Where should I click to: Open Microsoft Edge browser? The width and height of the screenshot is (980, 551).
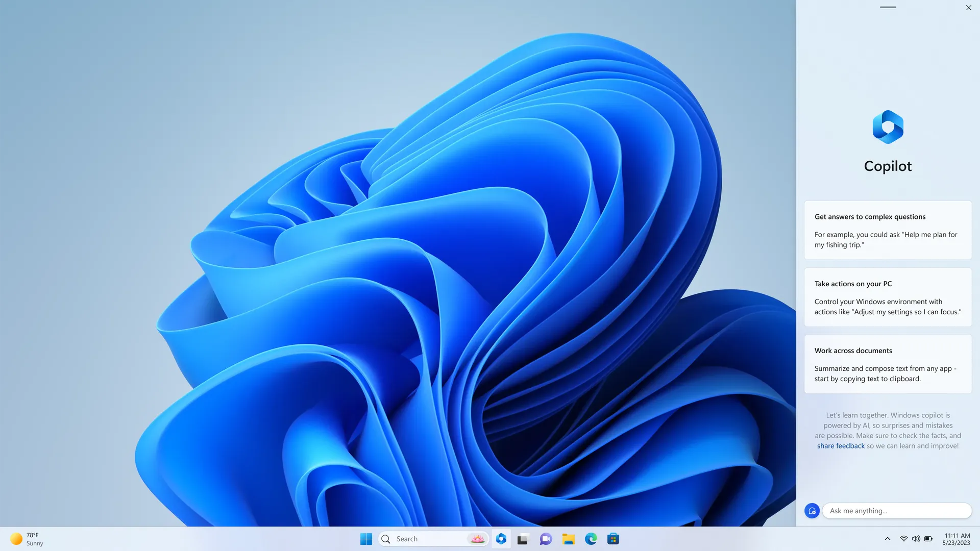point(590,539)
